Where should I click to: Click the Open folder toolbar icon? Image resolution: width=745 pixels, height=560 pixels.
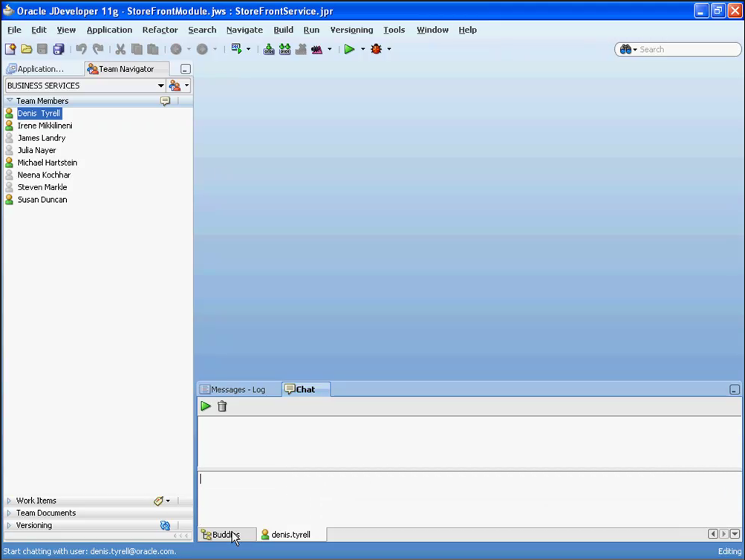pyautogui.click(x=27, y=49)
